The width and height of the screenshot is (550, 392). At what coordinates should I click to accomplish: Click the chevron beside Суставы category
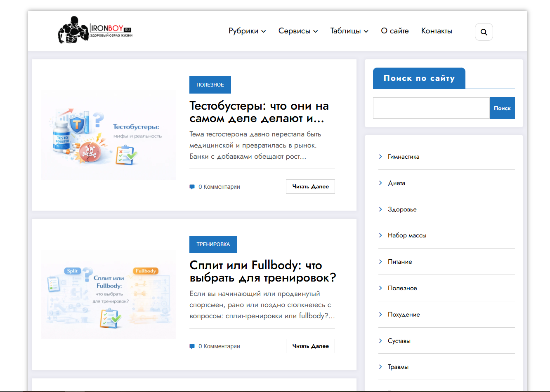380,341
